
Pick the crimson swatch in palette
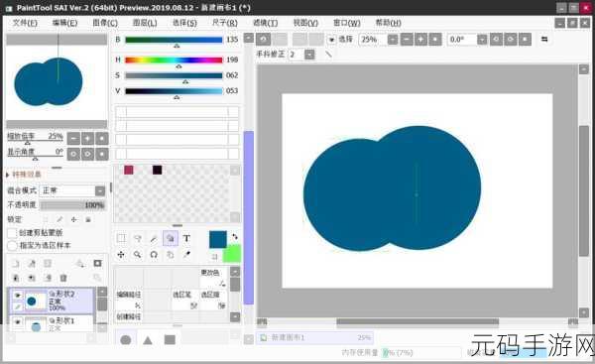point(129,170)
